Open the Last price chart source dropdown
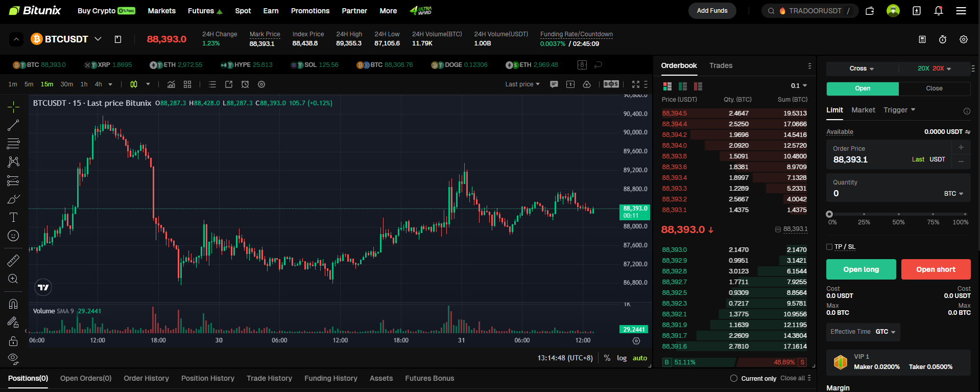980x392 pixels. click(522, 84)
